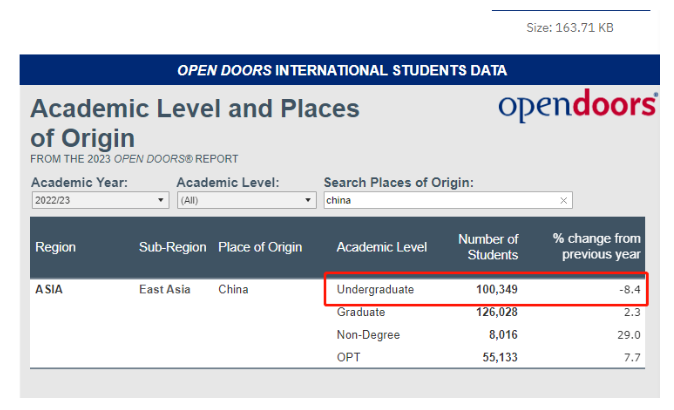674x410 pixels.
Task: Select the Non-Degree row label
Action: coord(368,335)
